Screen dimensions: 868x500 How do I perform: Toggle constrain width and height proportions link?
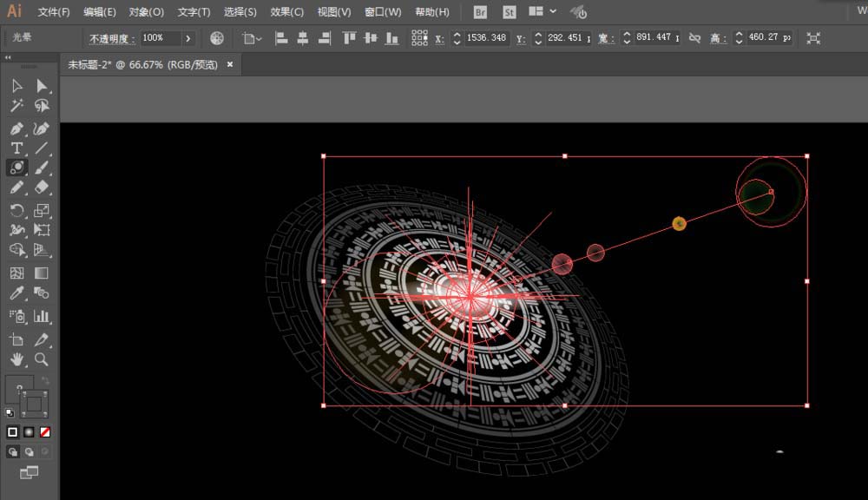tap(694, 37)
